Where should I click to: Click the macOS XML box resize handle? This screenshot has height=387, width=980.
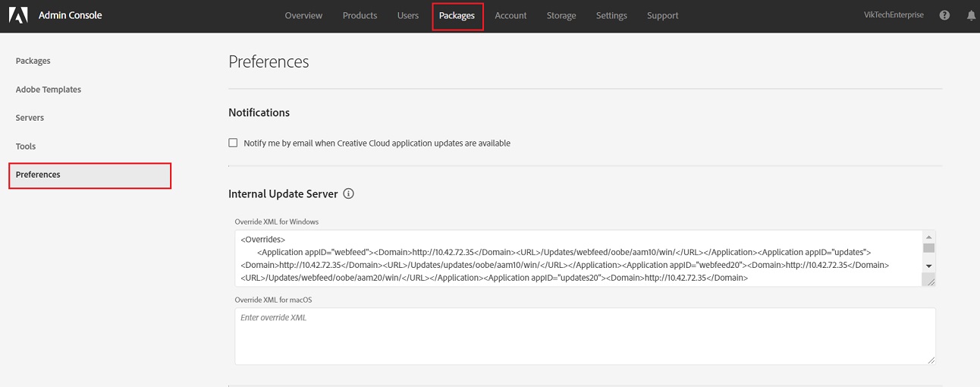(930, 359)
